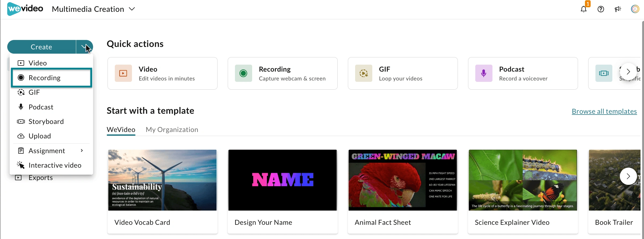The image size is (644, 239).
Task: Click 'Edit videos in minutes' text
Action: pos(167,79)
